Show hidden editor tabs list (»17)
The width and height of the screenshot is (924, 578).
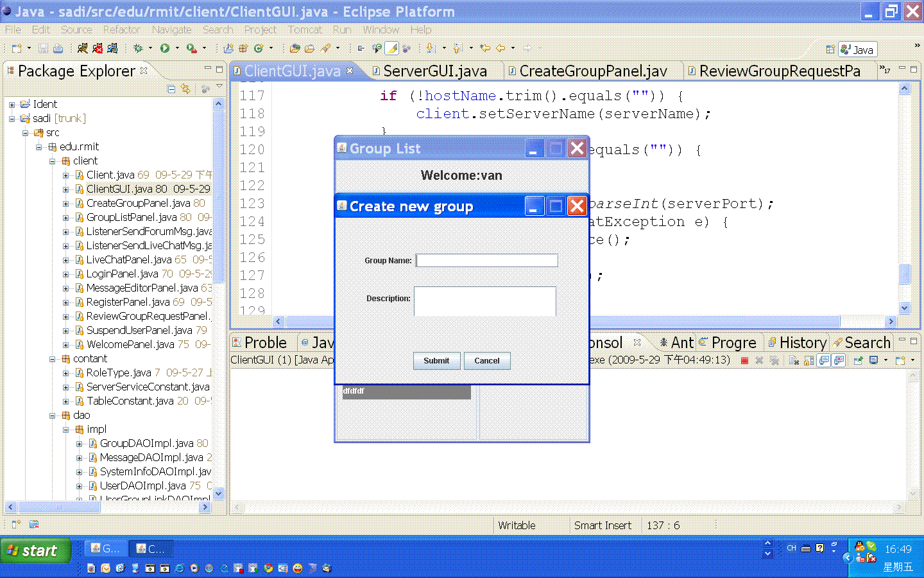885,70
